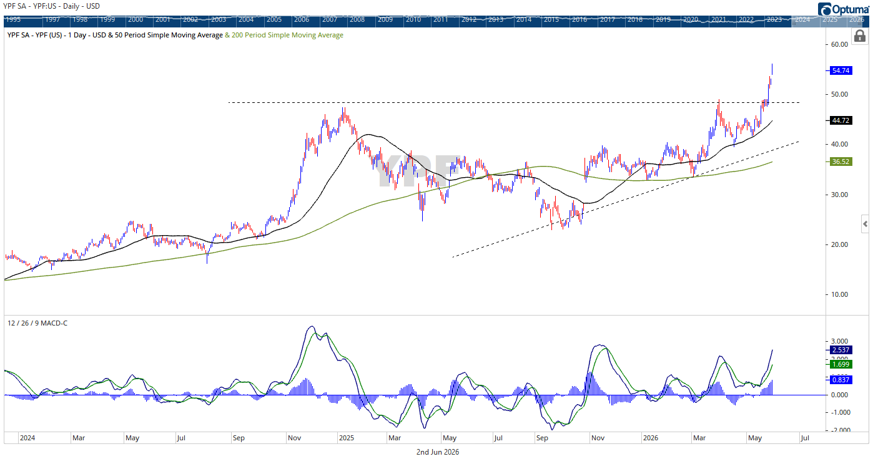Click the Nov label just before 2025

tap(294, 438)
